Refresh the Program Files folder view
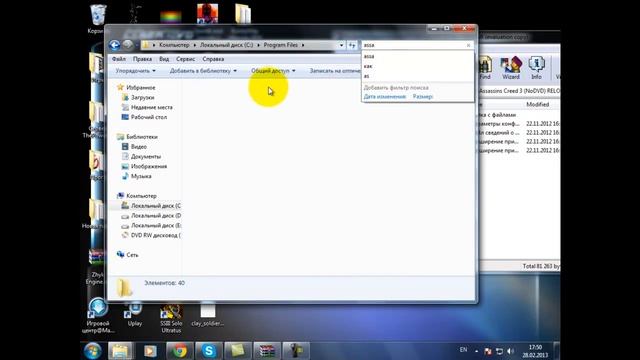The image size is (640, 360). (x=352, y=45)
